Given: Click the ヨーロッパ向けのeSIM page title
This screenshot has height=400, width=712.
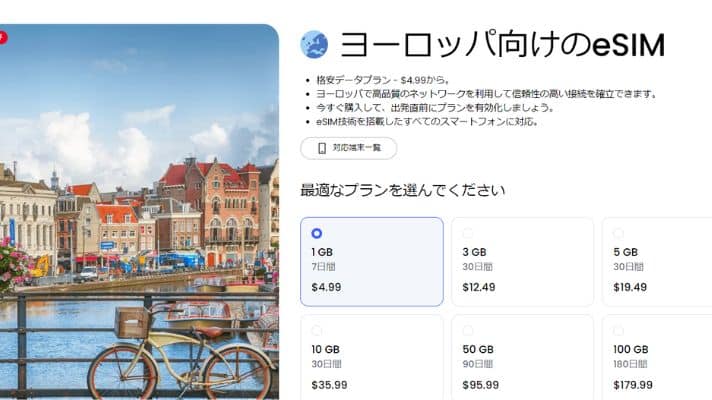Looking at the screenshot, I should tap(503, 45).
